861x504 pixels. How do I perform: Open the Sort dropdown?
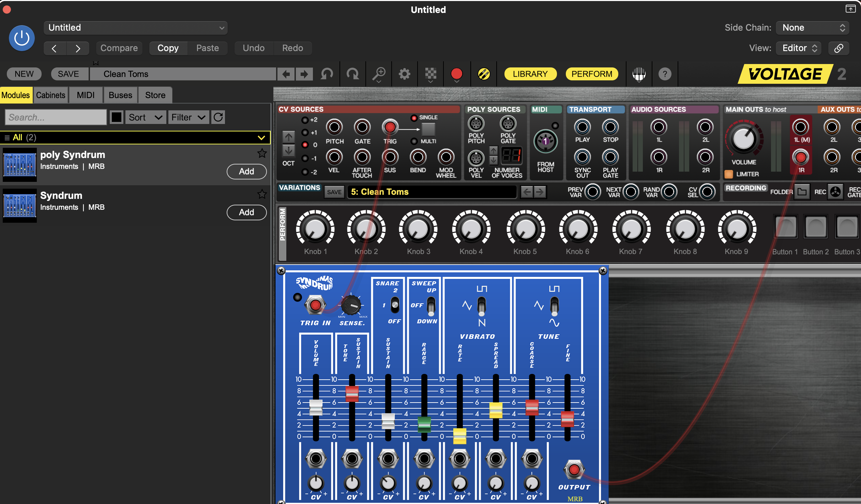coord(146,117)
